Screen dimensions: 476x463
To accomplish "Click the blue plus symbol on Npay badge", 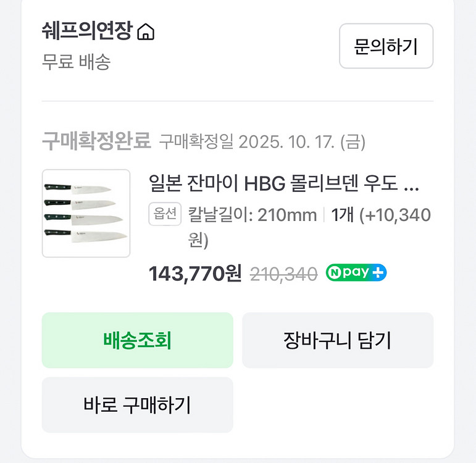I will (377, 273).
